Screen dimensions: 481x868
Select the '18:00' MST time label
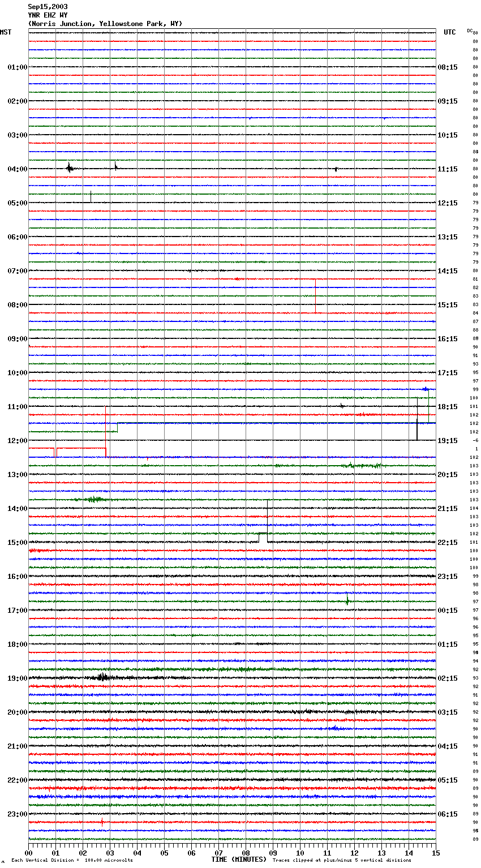pyautogui.click(x=18, y=644)
